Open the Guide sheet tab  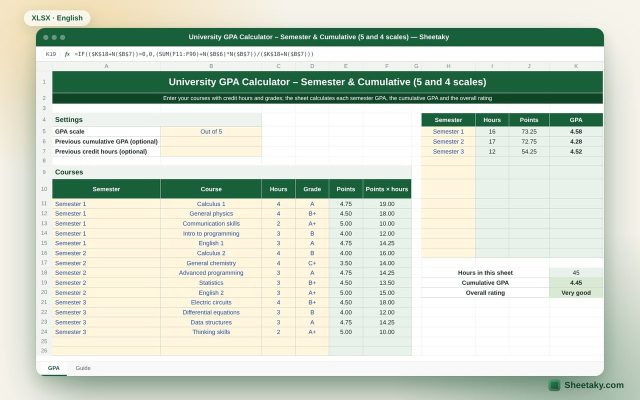83,368
